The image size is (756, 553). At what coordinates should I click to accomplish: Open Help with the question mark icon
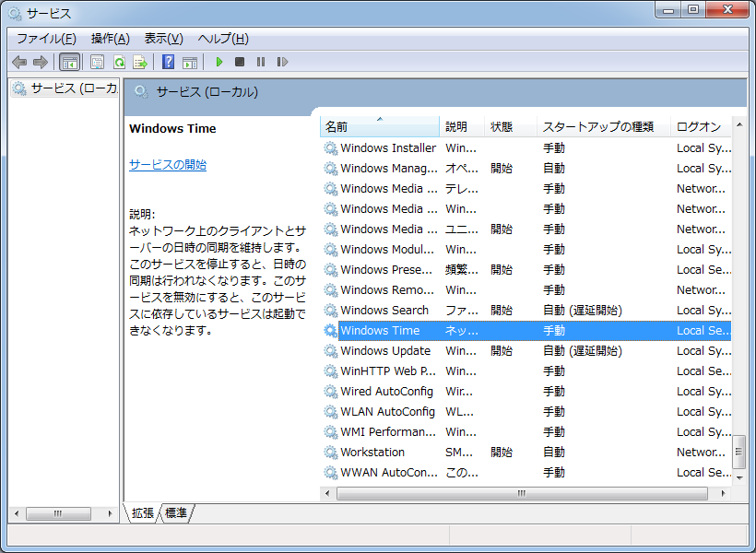[168, 62]
